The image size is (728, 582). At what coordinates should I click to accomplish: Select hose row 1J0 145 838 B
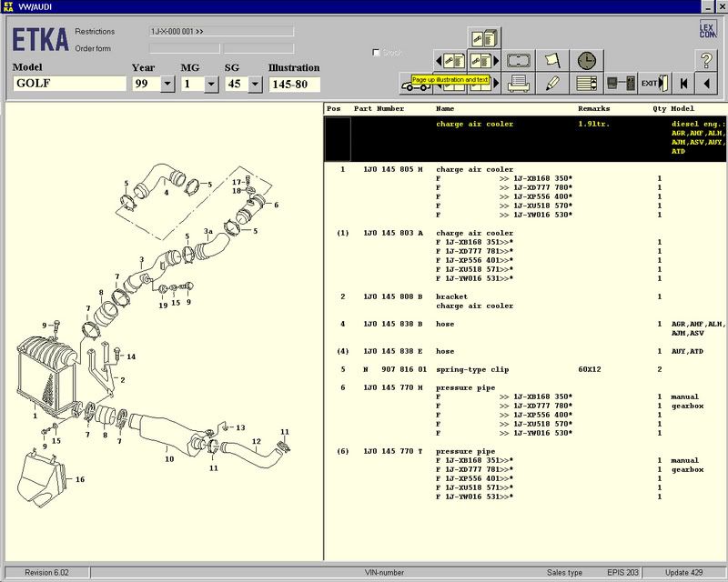525,328
